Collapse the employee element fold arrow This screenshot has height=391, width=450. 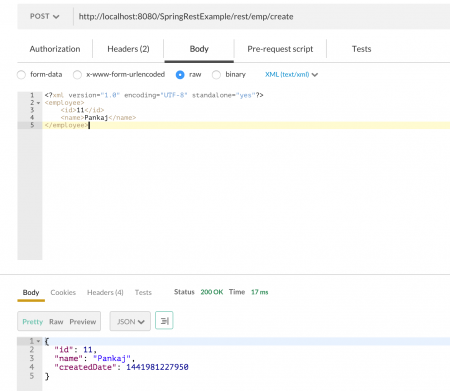pos(39,103)
